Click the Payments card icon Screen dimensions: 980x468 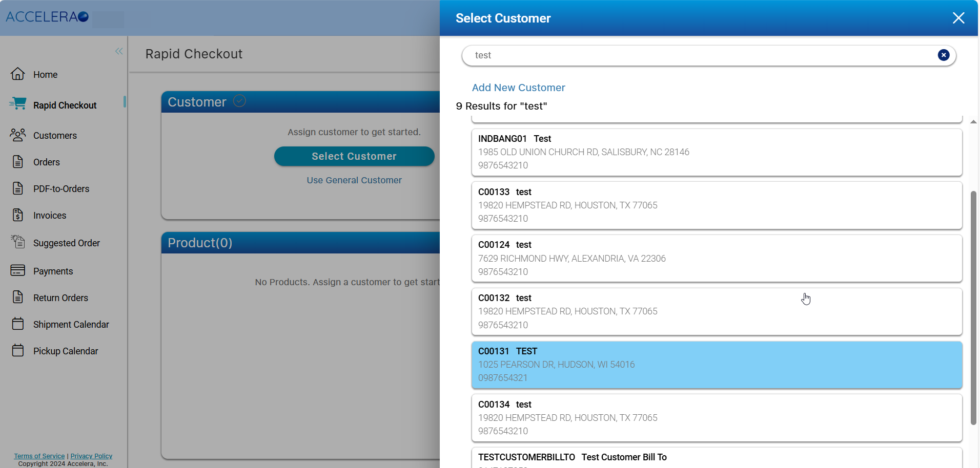pos(18,270)
